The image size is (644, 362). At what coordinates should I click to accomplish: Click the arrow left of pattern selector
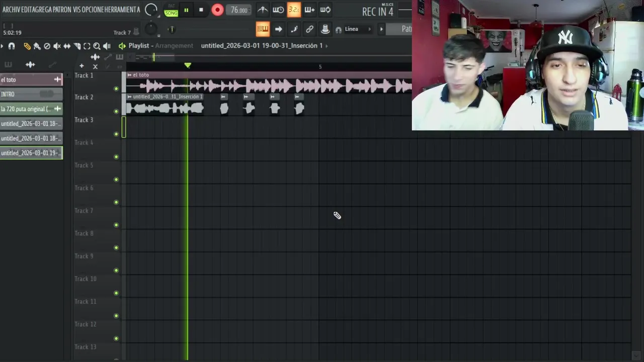pos(381,29)
